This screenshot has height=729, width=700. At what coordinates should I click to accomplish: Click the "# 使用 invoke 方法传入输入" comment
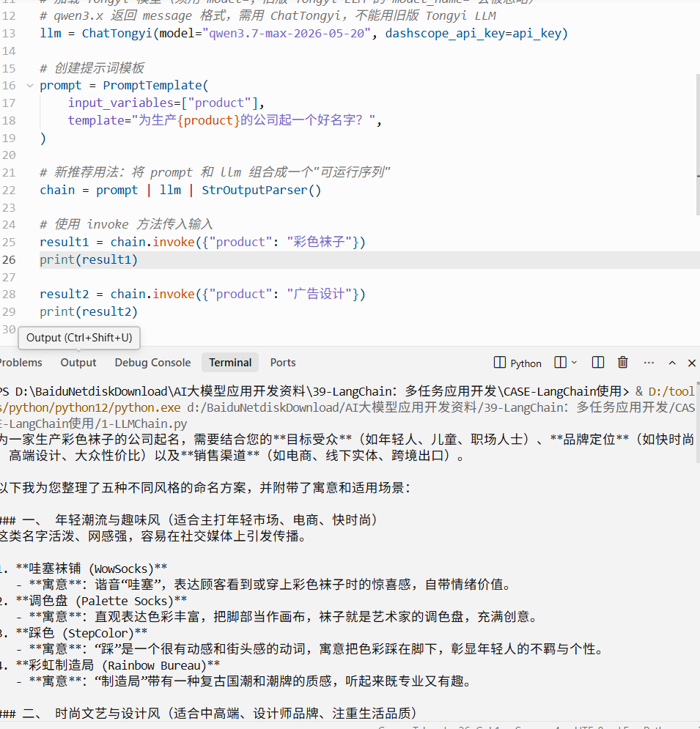pyautogui.click(x=126, y=224)
